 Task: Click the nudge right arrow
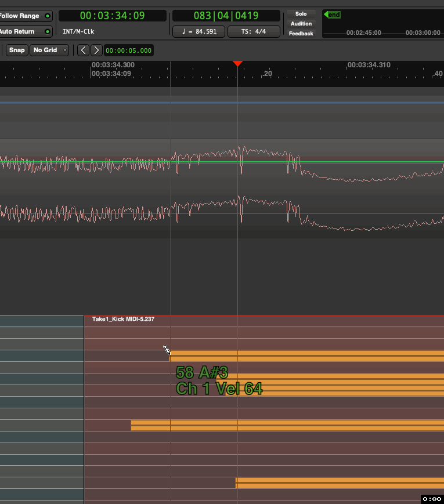(97, 50)
